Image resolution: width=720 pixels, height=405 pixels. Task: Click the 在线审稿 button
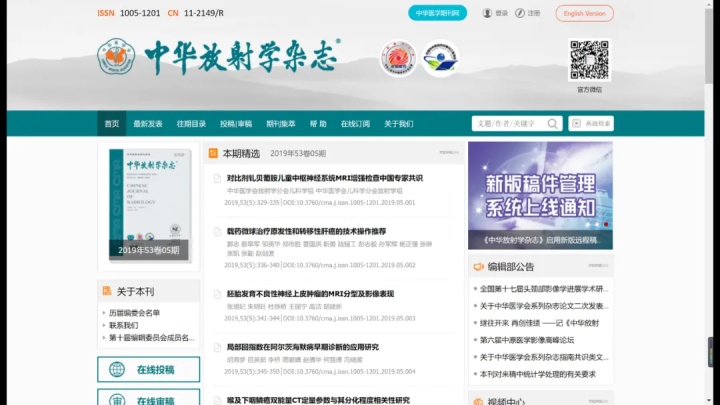148,398
